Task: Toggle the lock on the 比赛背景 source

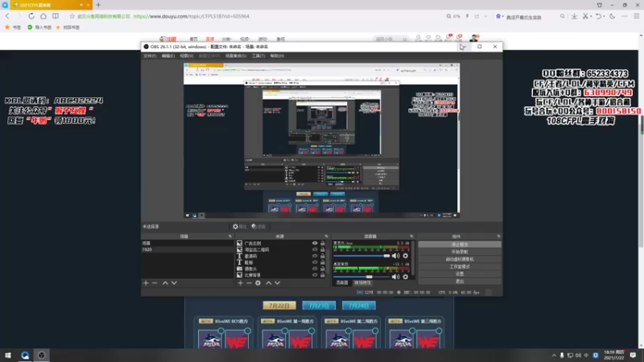Action: pos(323,275)
